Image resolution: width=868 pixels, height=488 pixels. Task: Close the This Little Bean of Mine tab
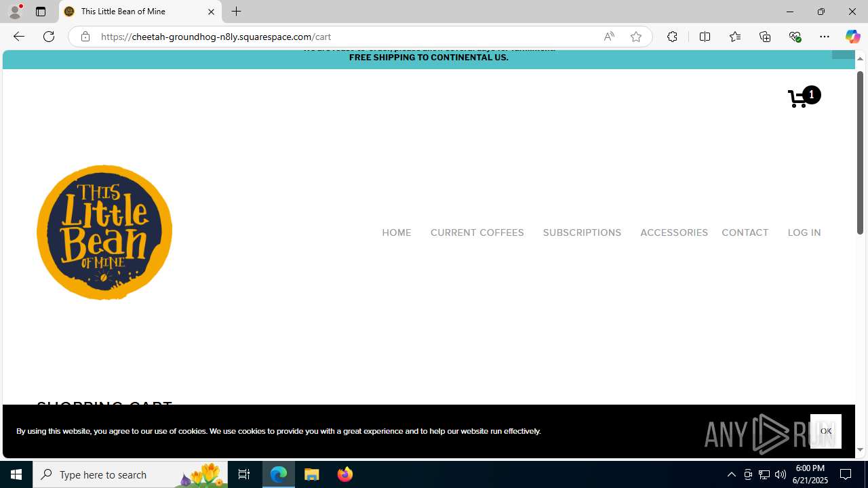[211, 12]
